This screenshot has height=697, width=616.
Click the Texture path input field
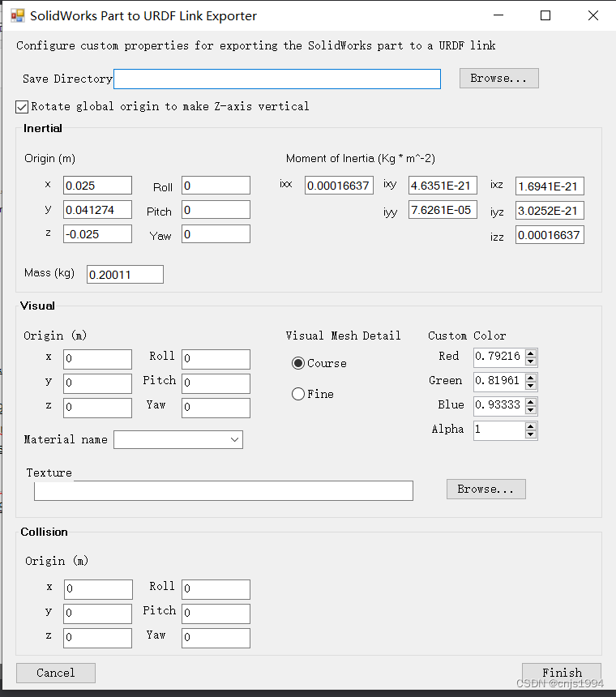click(x=224, y=491)
